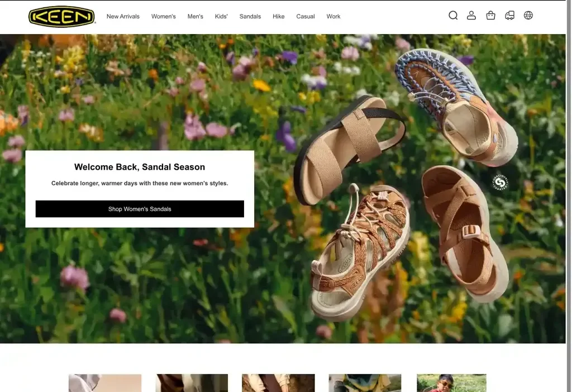This screenshot has height=392, width=572.
Task: Select the Work menu item
Action: pyautogui.click(x=333, y=16)
